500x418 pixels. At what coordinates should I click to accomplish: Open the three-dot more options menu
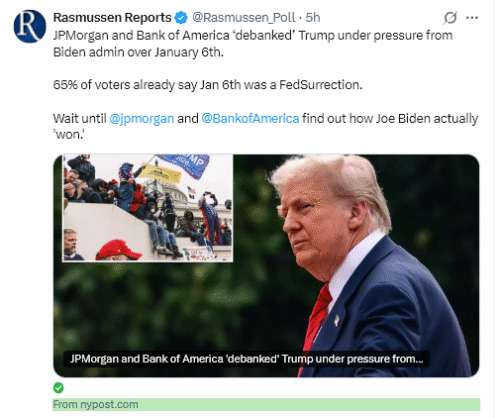(472, 18)
